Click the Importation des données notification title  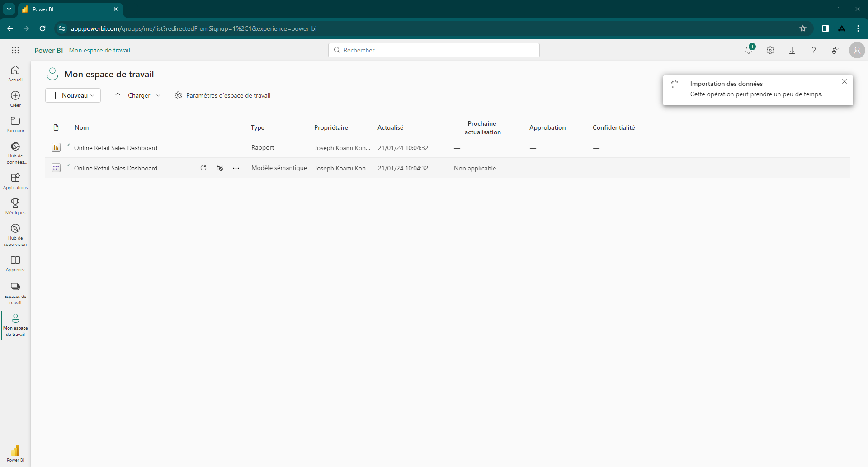(x=726, y=84)
